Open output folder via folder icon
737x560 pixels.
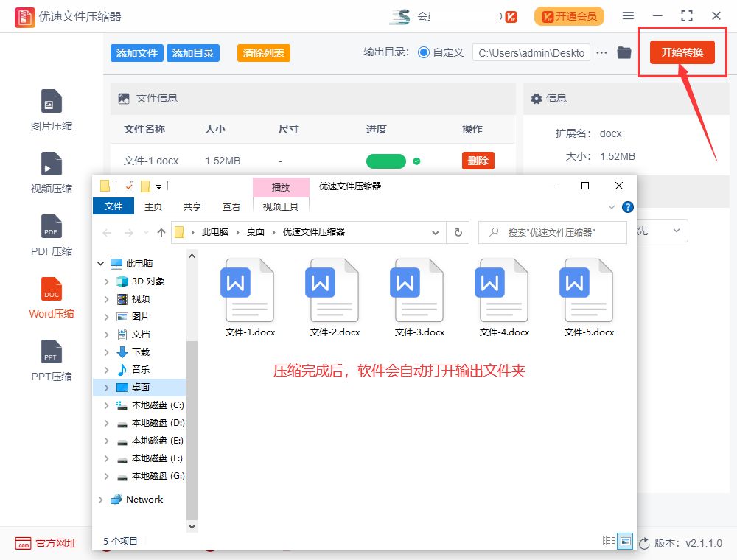[624, 52]
